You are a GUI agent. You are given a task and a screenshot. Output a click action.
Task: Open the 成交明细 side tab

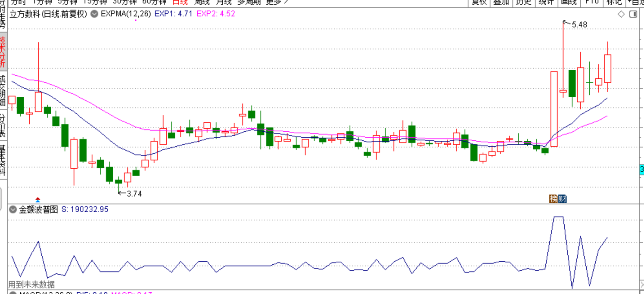click(3, 90)
